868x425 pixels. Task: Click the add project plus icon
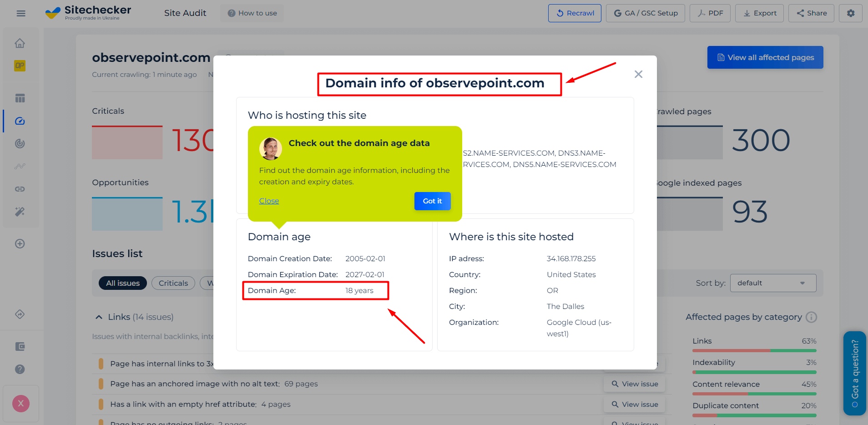[x=20, y=243]
